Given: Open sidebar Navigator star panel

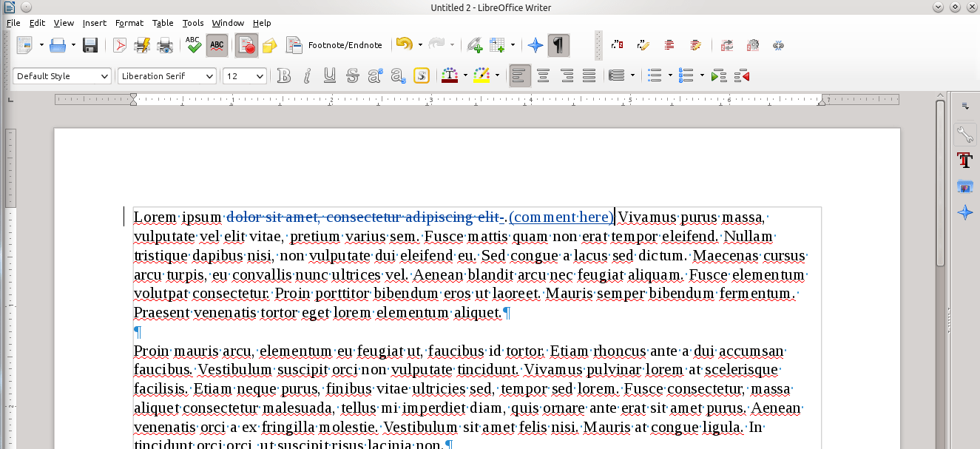Looking at the screenshot, I should tap(964, 212).
